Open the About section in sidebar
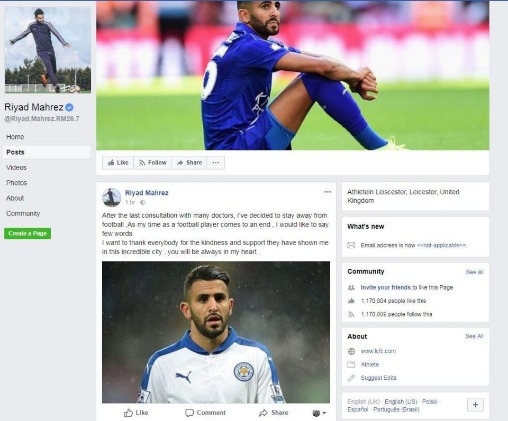 [15, 198]
